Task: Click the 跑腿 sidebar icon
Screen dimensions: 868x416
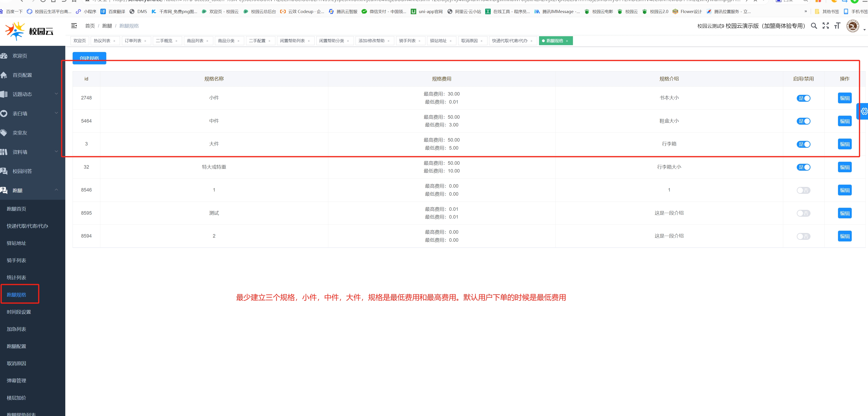Action: (x=4, y=190)
